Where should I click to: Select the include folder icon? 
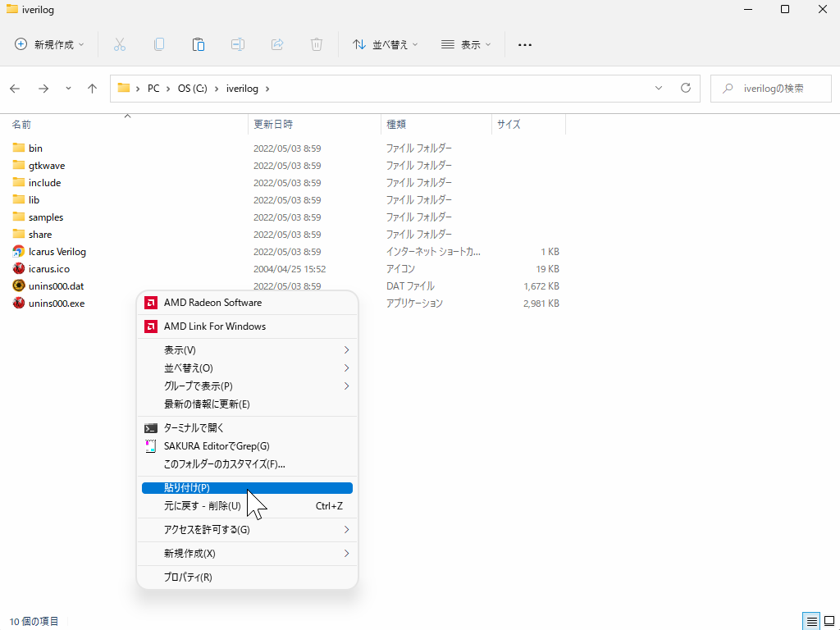tap(19, 182)
